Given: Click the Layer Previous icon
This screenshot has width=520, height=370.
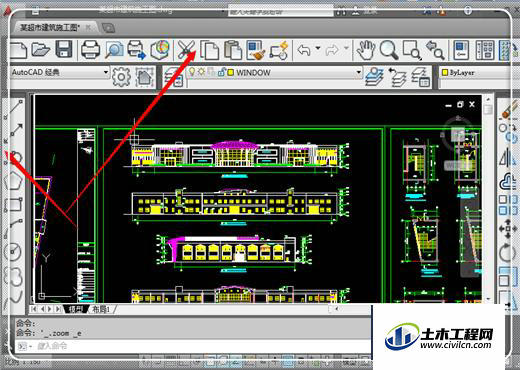Looking at the screenshot, I should click(397, 77).
